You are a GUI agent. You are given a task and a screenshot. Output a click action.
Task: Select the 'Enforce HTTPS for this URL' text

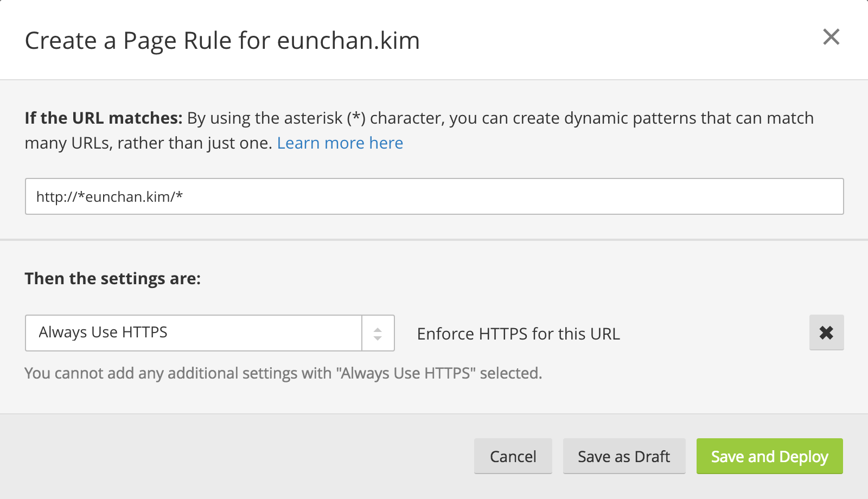pyautogui.click(x=518, y=334)
